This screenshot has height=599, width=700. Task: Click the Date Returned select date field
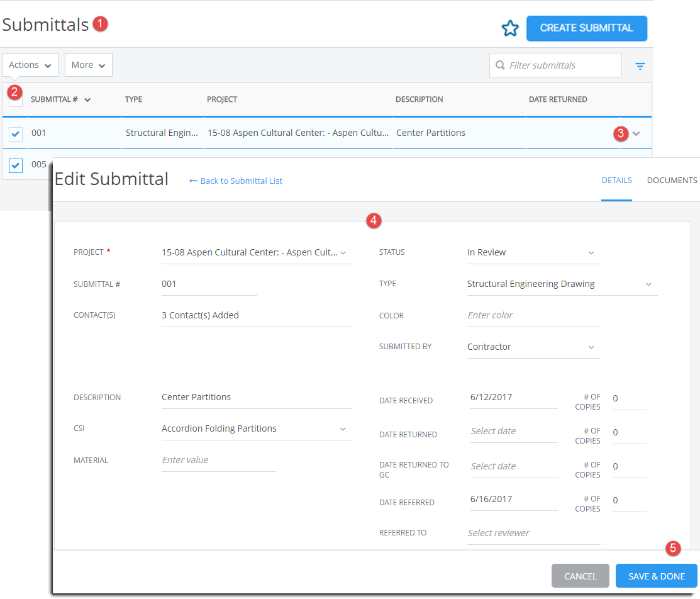click(x=513, y=432)
